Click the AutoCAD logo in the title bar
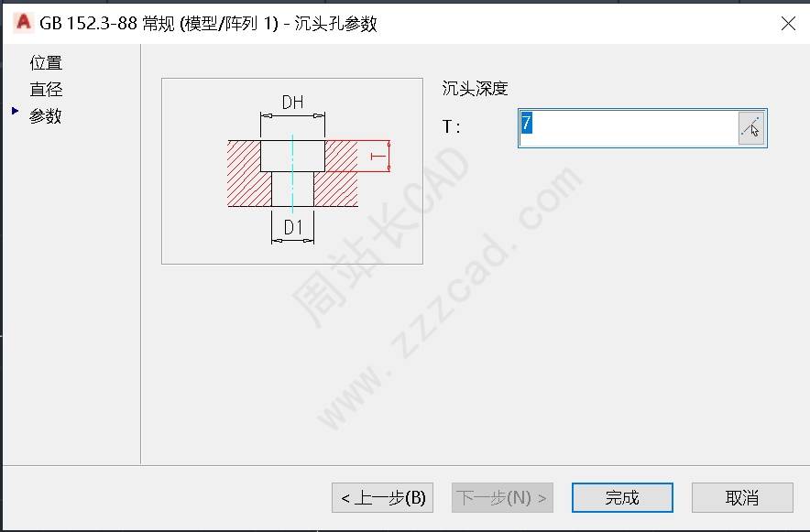Image resolution: width=810 pixels, height=532 pixels. pyautogui.click(x=23, y=23)
